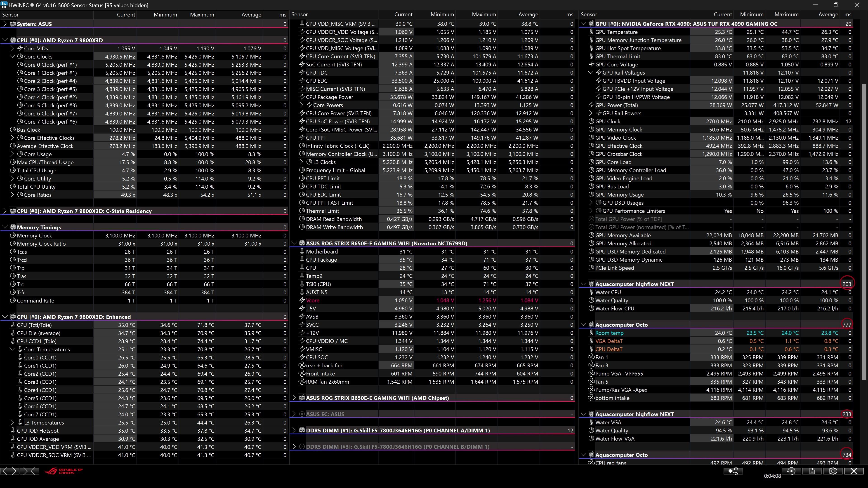Expand GPU Performance Limiters row

pyautogui.click(x=591, y=211)
